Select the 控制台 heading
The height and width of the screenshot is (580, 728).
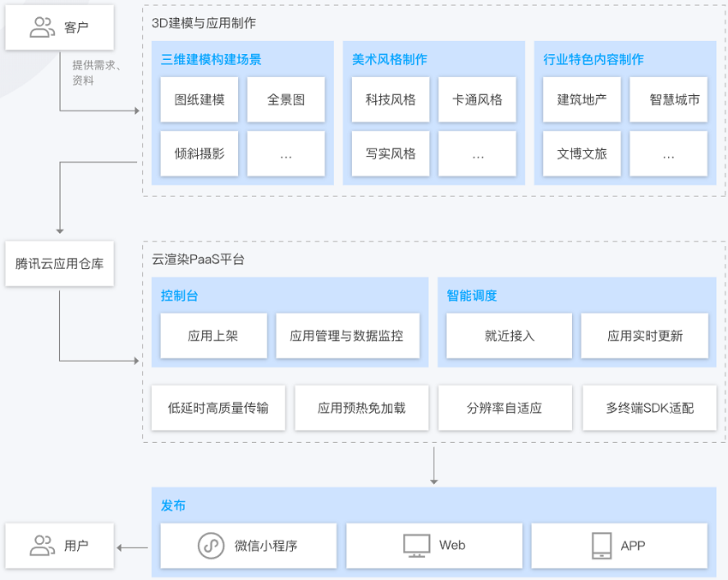coord(179,296)
